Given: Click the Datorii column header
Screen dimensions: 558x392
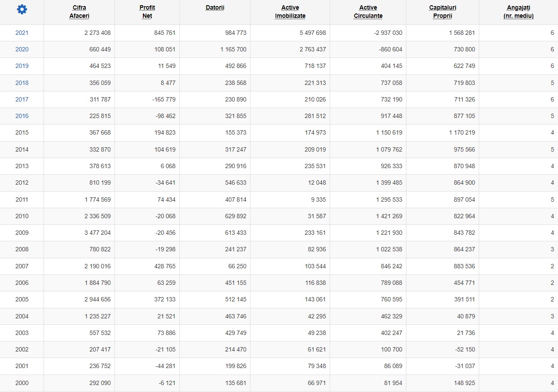Looking at the screenshot, I should [215, 7].
